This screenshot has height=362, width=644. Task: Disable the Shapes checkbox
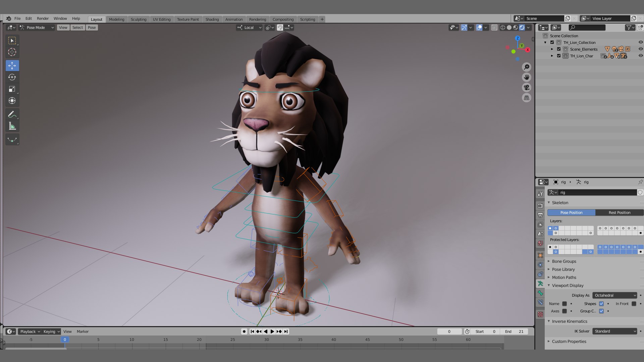pos(601,304)
